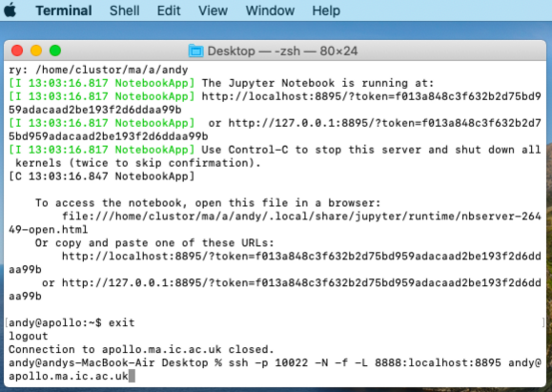The height and width of the screenshot is (392, 552).
Task: Open the Terminal application menu
Action: click(64, 10)
